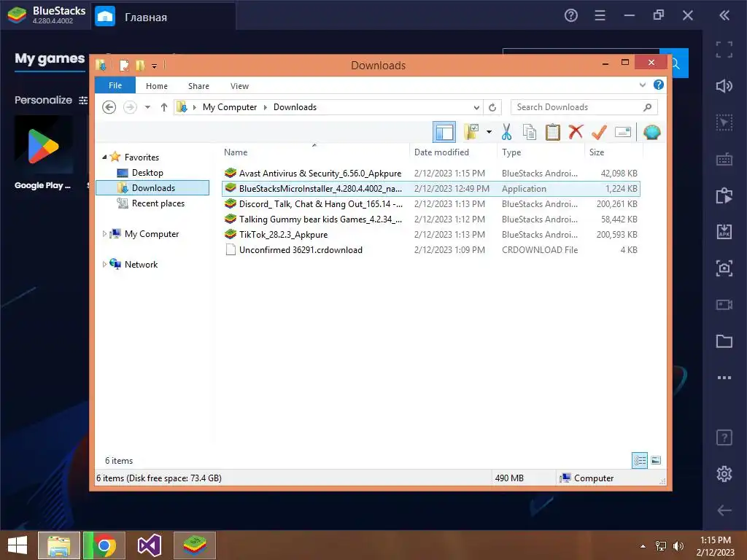Image resolution: width=747 pixels, height=560 pixels.
Task: Select the Unconfirmed 36291.crdownload file
Action: (x=431, y=249)
